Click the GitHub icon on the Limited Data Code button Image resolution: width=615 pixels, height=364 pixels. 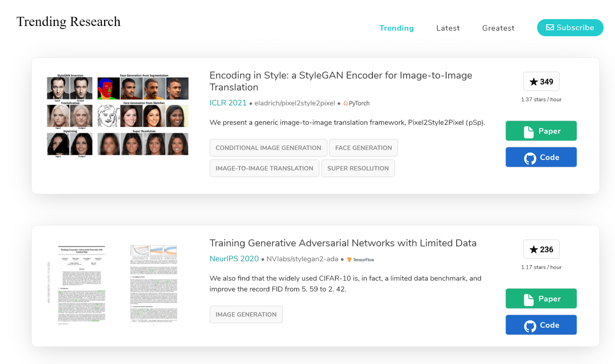(x=530, y=326)
